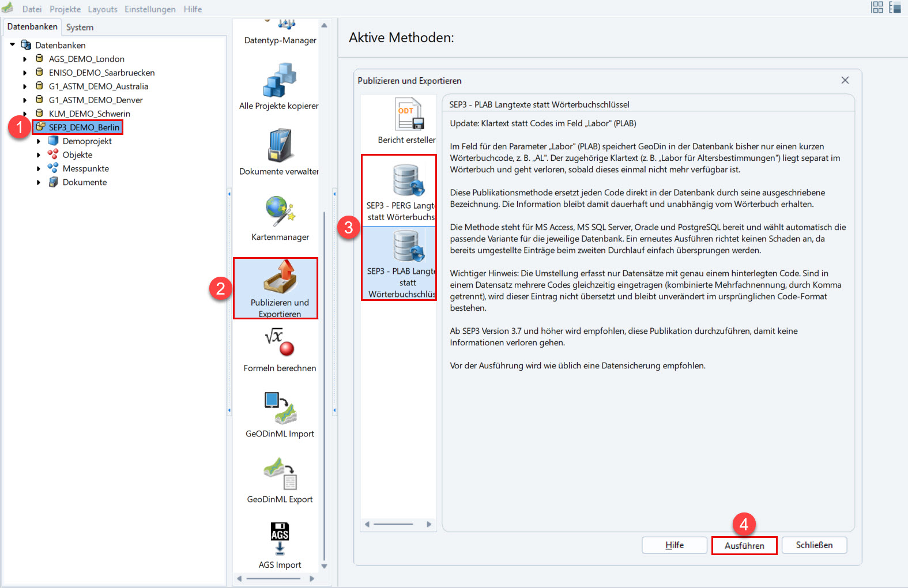908x588 pixels.
Task: Click the methods list horizontal scrollbar
Action: click(393, 524)
